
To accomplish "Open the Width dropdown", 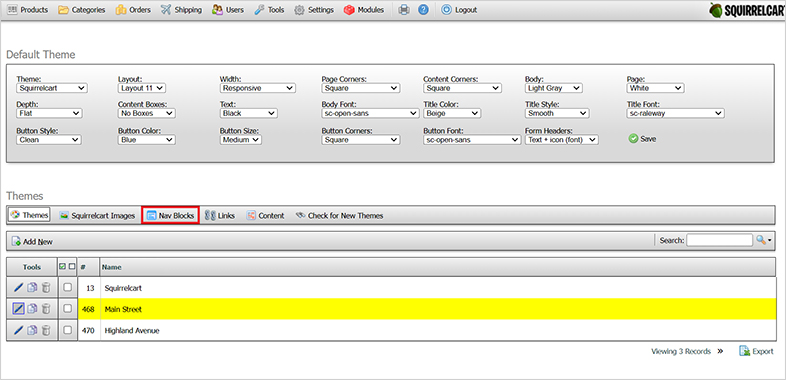I will coord(258,88).
